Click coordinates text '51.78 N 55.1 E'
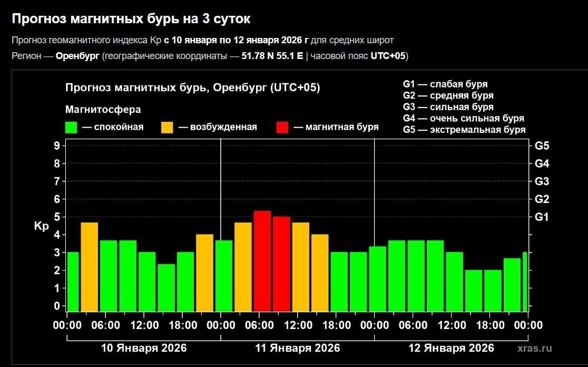588x367 pixels. (x=272, y=56)
